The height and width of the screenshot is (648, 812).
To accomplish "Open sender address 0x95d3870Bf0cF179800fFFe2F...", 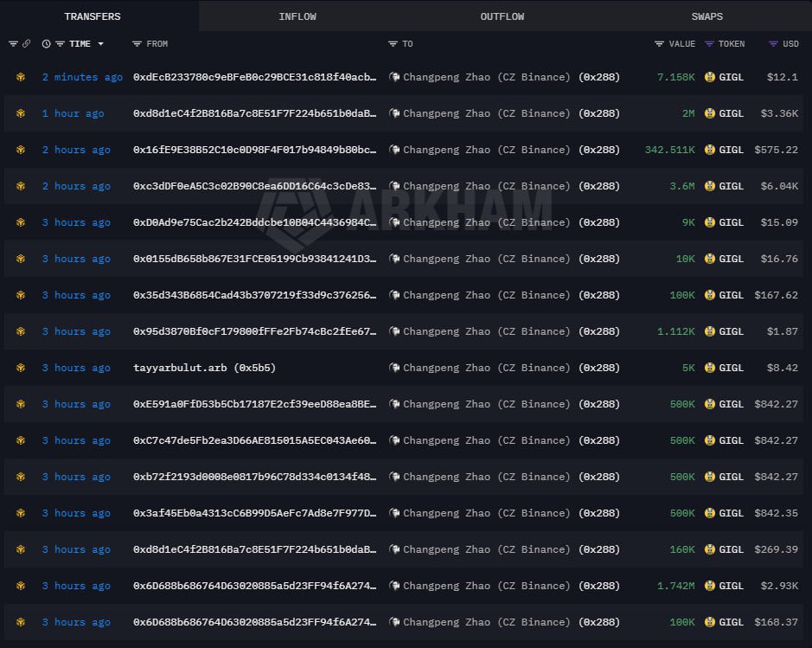I will (x=255, y=331).
